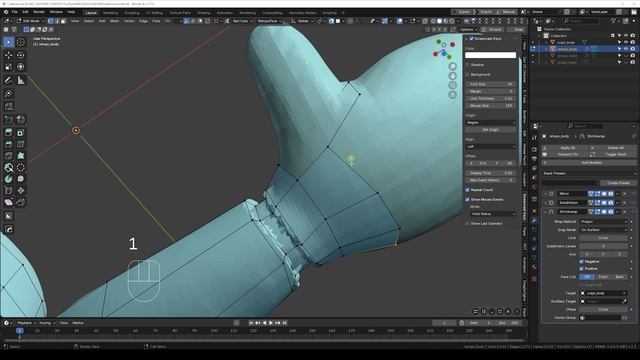Jump to the timeline end frame

284,323
